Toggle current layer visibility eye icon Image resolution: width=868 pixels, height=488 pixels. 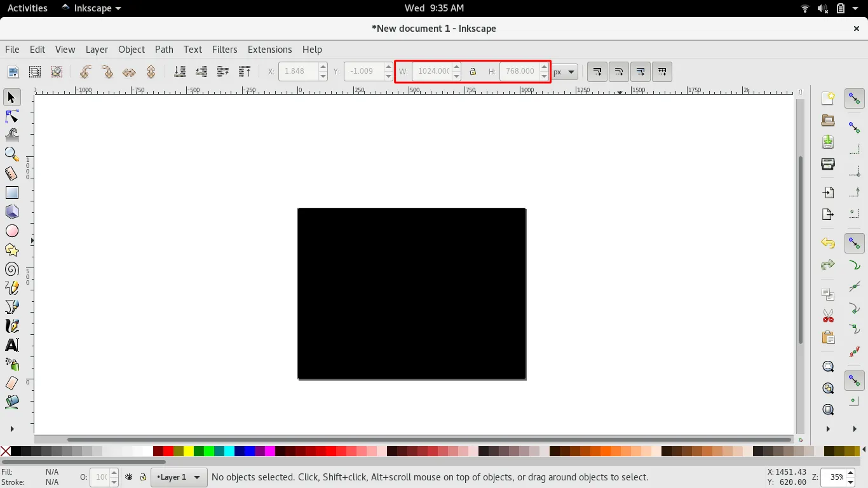coord(129,477)
